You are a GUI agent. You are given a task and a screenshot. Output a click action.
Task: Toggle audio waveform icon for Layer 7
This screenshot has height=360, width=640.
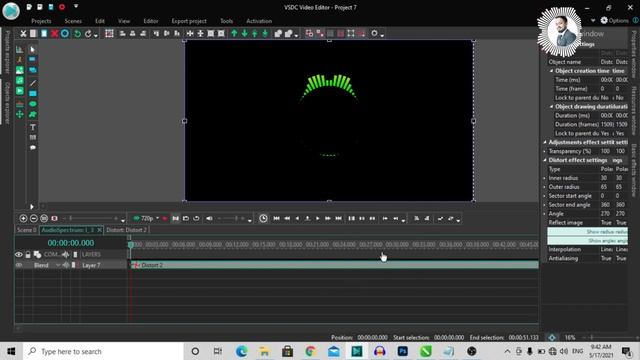coord(66,265)
